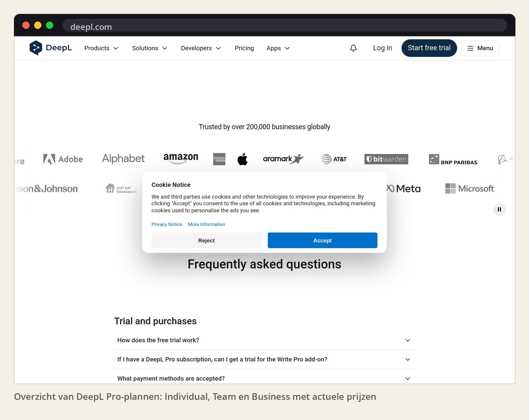529x420 pixels.
Task: Minimize the window with yellow button
Action: (38, 25)
